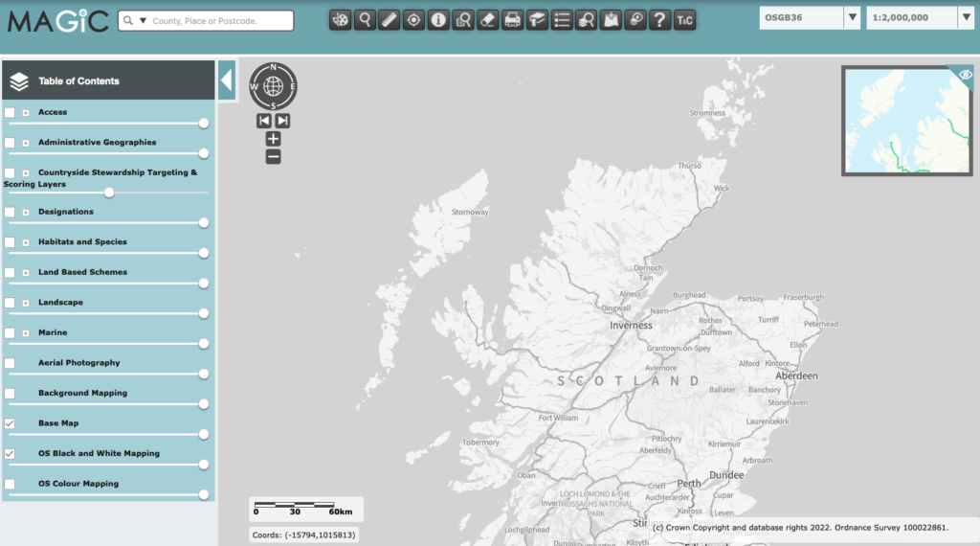The height and width of the screenshot is (546, 980).
Task: Open the print map tool
Action: click(512, 20)
